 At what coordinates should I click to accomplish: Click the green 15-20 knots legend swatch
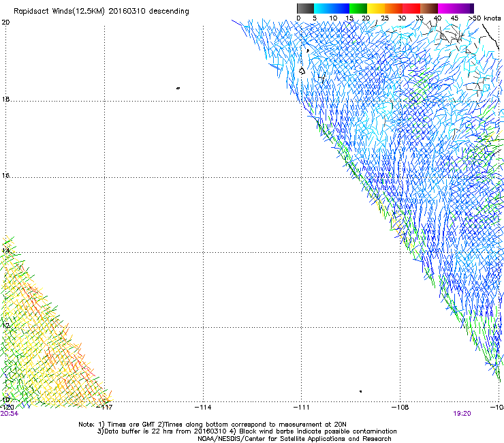tap(358, 8)
